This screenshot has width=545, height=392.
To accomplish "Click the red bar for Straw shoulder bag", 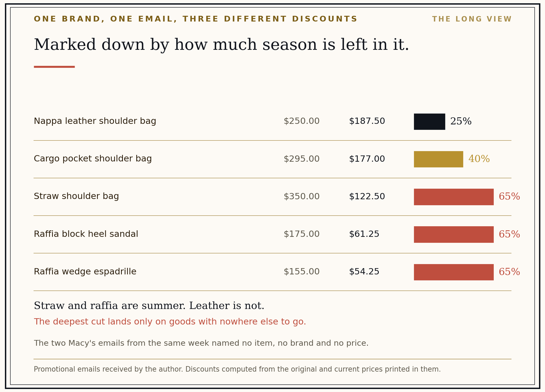I will coord(454,197).
